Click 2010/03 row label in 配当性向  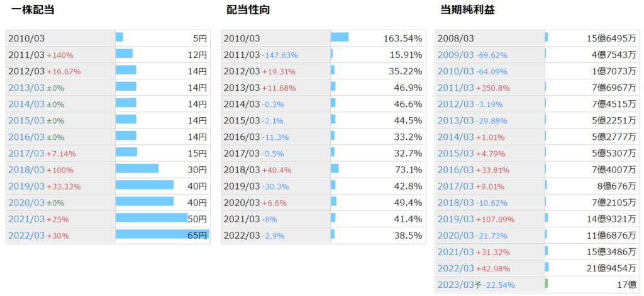[x=242, y=38]
